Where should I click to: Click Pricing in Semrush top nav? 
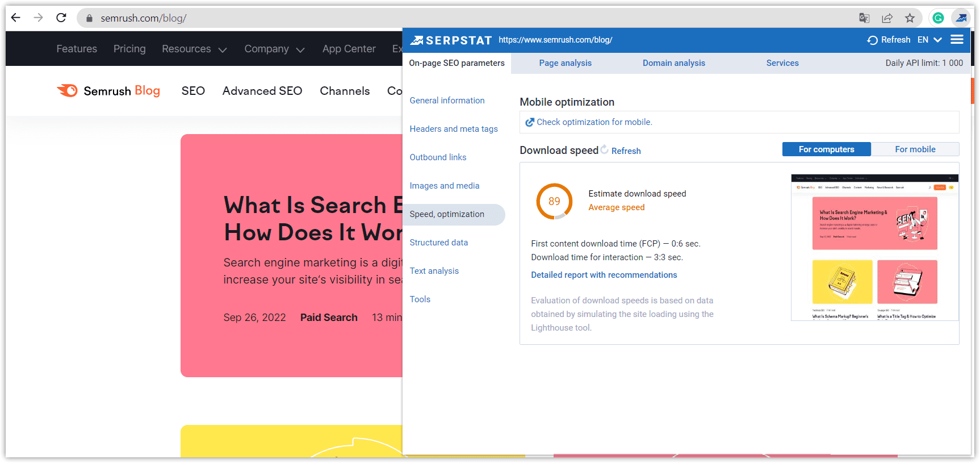pyautogui.click(x=129, y=49)
